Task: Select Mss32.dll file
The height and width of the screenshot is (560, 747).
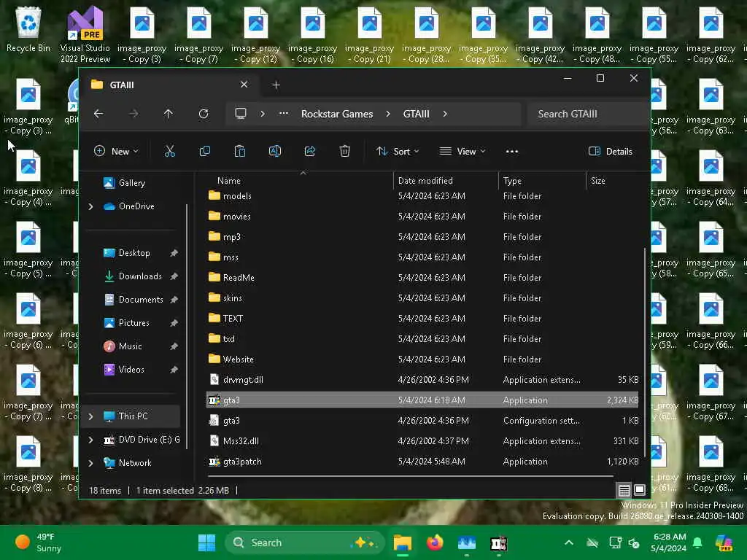Action: [x=422, y=441]
